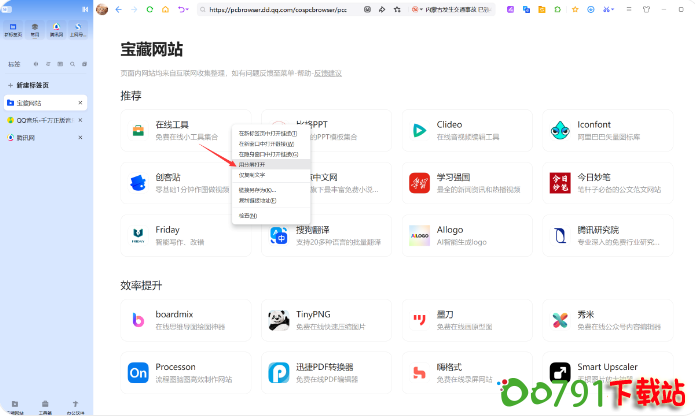Screen dimensions: 695x417
Task: Close the QQ音乐 tab
Action: (80, 120)
